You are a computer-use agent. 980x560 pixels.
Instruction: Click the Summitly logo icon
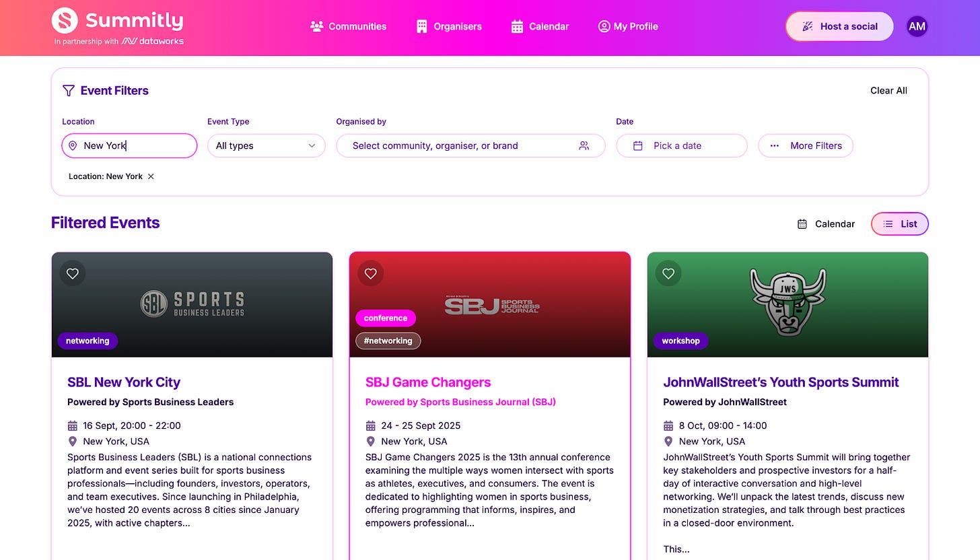pos(65,20)
